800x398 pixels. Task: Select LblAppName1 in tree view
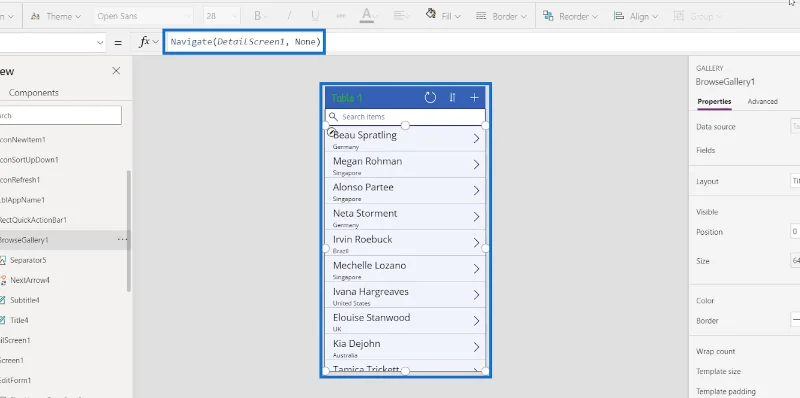point(22,200)
